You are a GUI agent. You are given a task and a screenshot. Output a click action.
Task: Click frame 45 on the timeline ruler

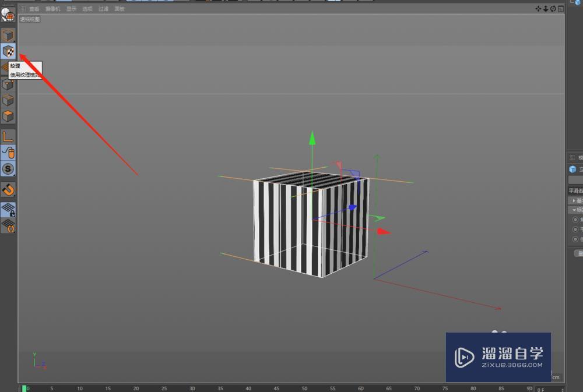pyautogui.click(x=276, y=389)
